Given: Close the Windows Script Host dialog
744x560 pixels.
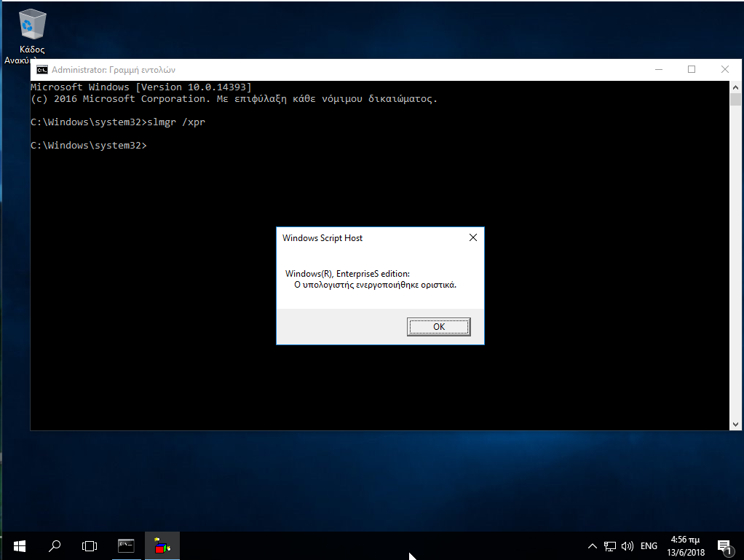Looking at the screenshot, I should coord(473,237).
